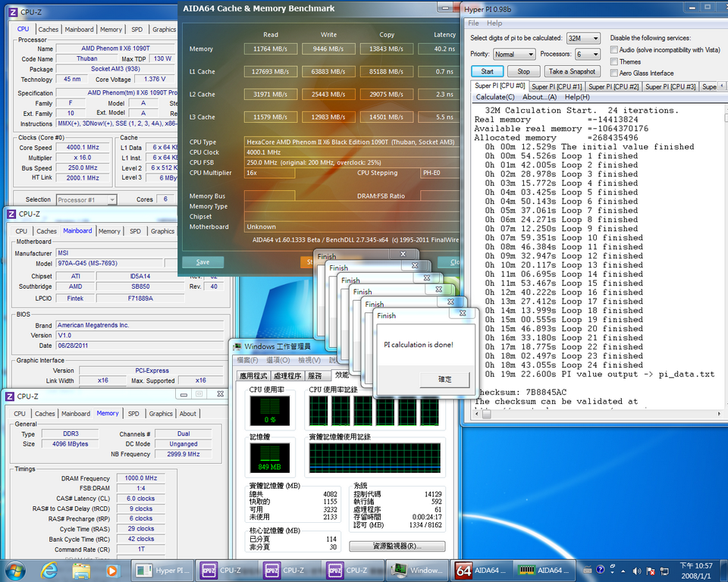
Task: Check the Aero Glass Interface option
Action: click(x=613, y=73)
